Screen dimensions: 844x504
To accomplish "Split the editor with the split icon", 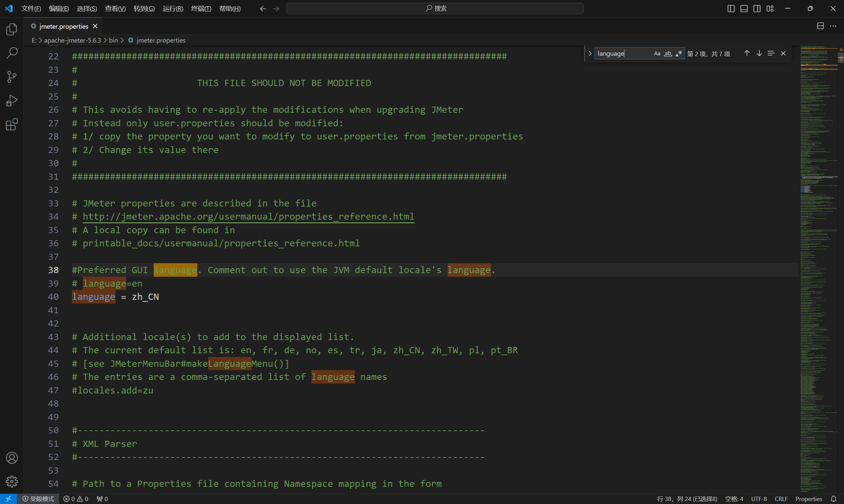I will point(820,26).
